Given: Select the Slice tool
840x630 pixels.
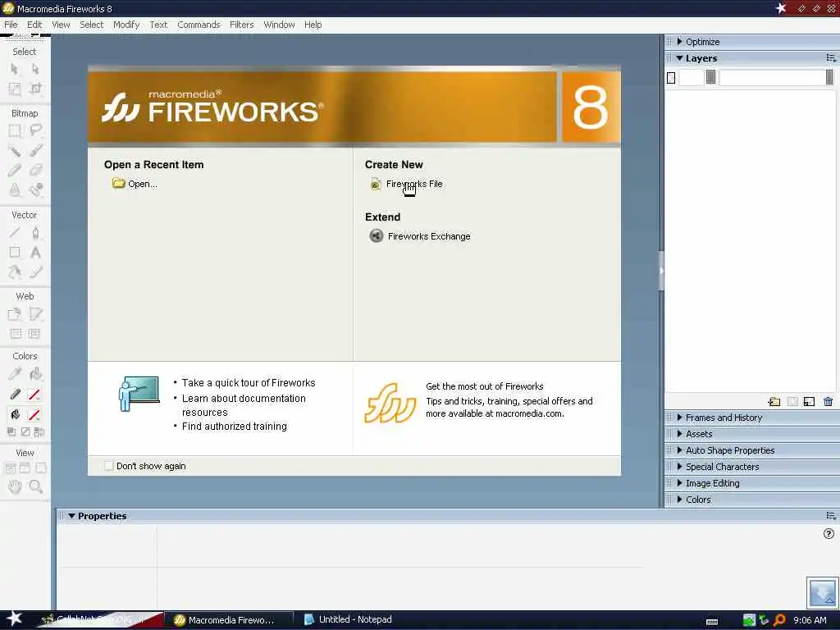Looking at the screenshot, I should pos(35,314).
